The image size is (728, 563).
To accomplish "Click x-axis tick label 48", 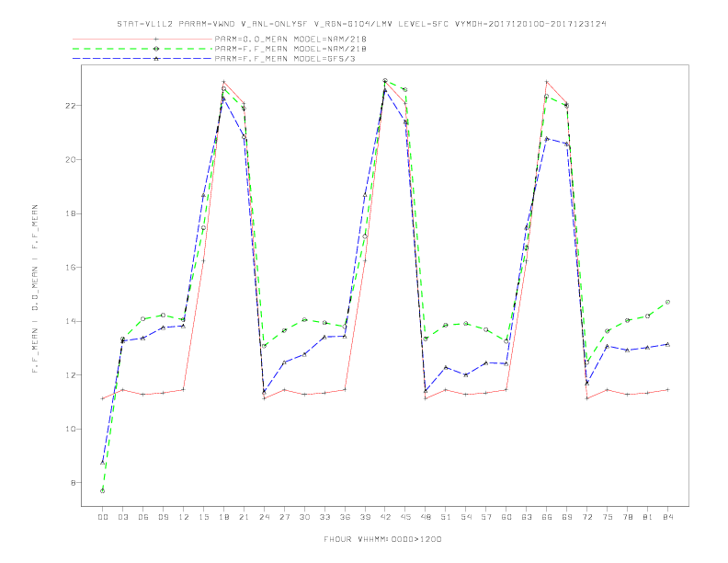I will 426,517.
